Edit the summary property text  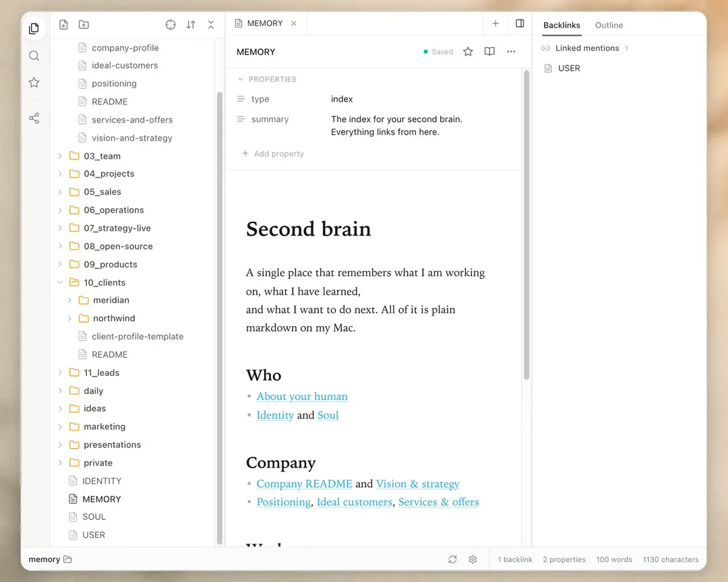pos(396,125)
